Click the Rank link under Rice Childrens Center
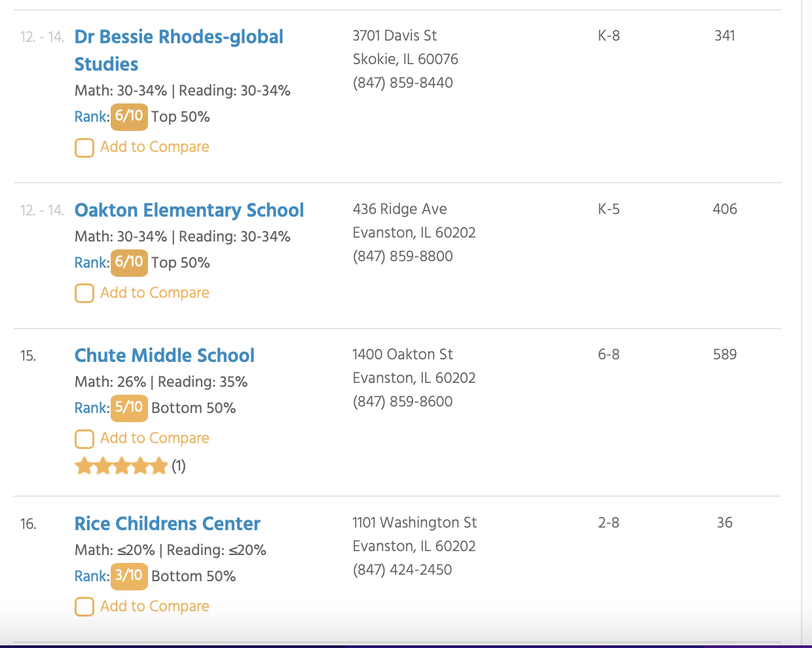 pyautogui.click(x=92, y=576)
